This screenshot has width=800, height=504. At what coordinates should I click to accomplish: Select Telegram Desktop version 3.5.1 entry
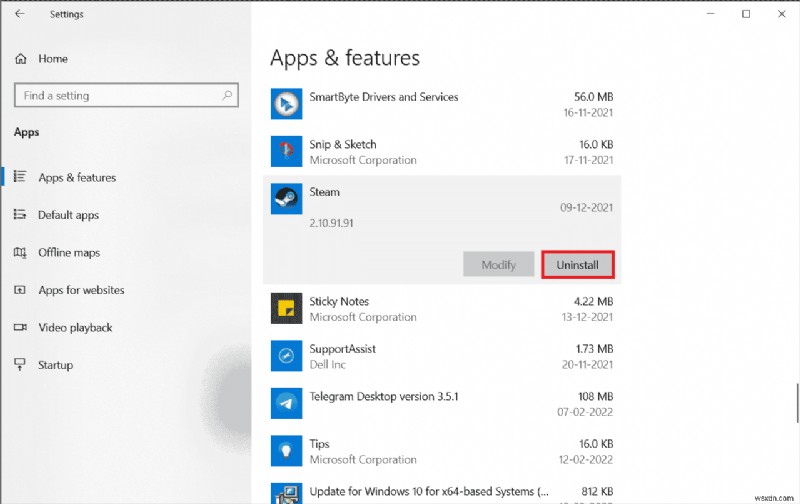tap(442, 404)
